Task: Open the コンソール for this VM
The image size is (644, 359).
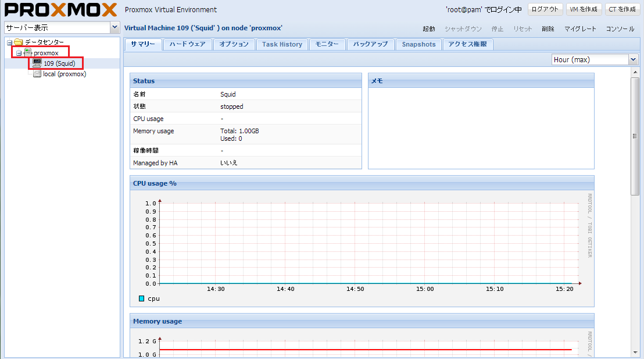Action: (620, 29)
